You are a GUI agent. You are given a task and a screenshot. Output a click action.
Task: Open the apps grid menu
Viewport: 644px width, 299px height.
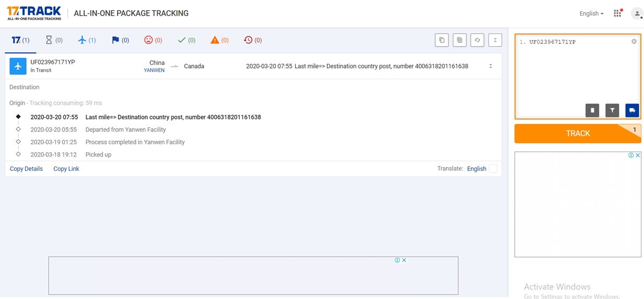coord(618,13)
